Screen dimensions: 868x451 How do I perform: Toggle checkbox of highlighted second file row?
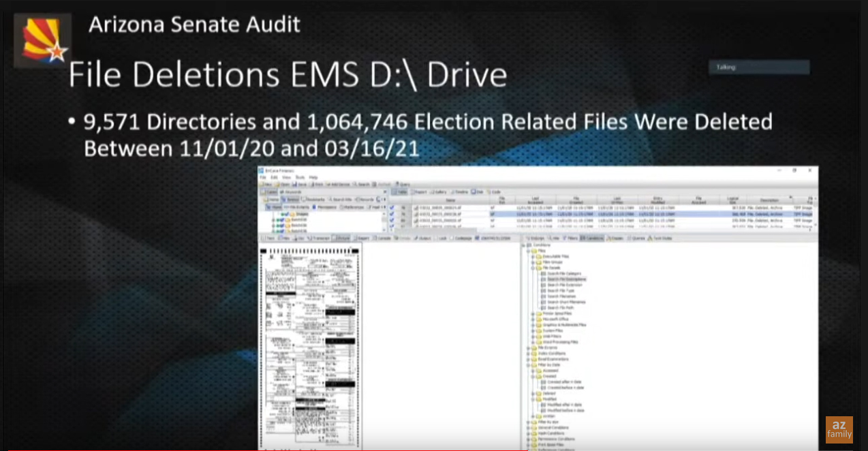(x=392, y=213)
